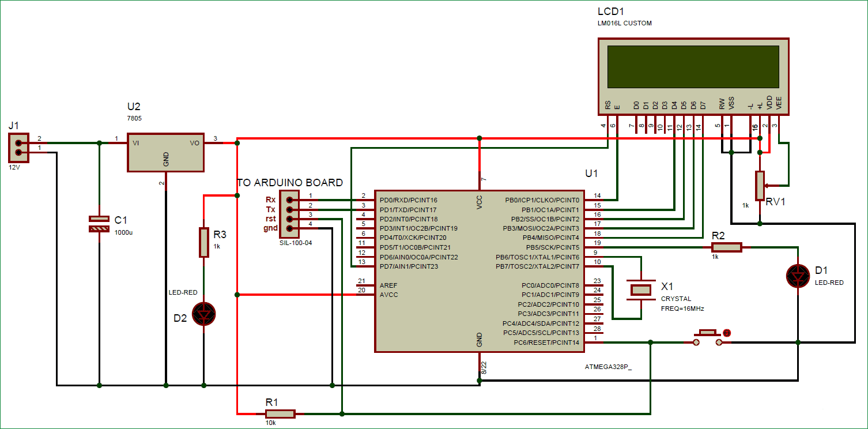
Task: Click the PD0/RXD/PCINT16 pin label
Action: 408,200
